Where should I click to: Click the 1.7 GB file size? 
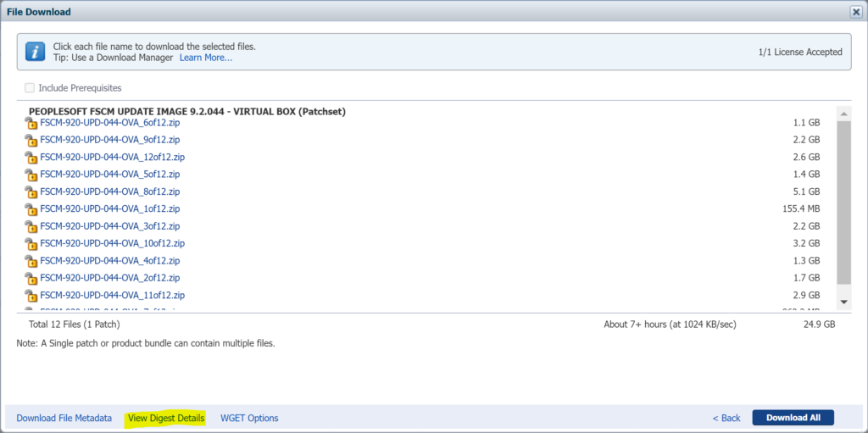click(806, 277)
